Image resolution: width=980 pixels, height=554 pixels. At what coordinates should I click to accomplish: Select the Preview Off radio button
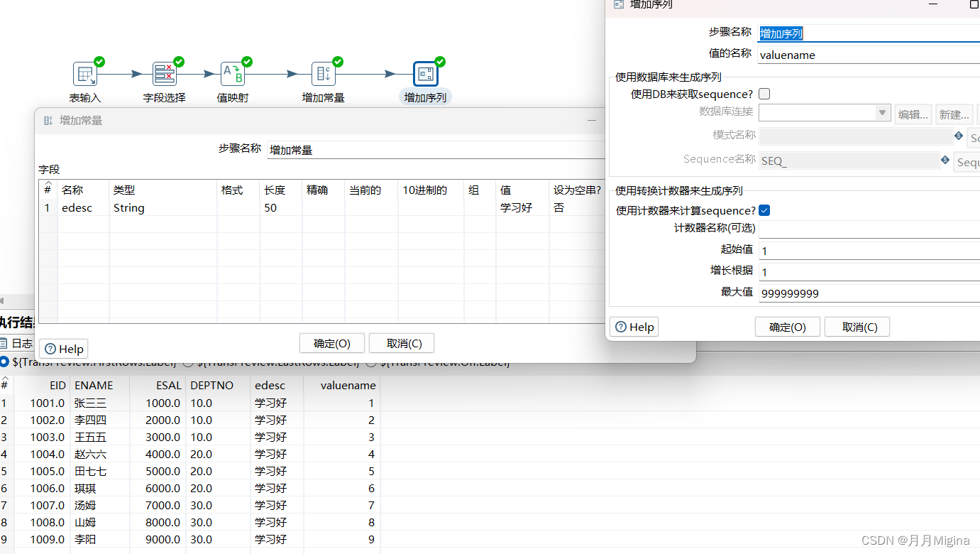pos(371,362)
